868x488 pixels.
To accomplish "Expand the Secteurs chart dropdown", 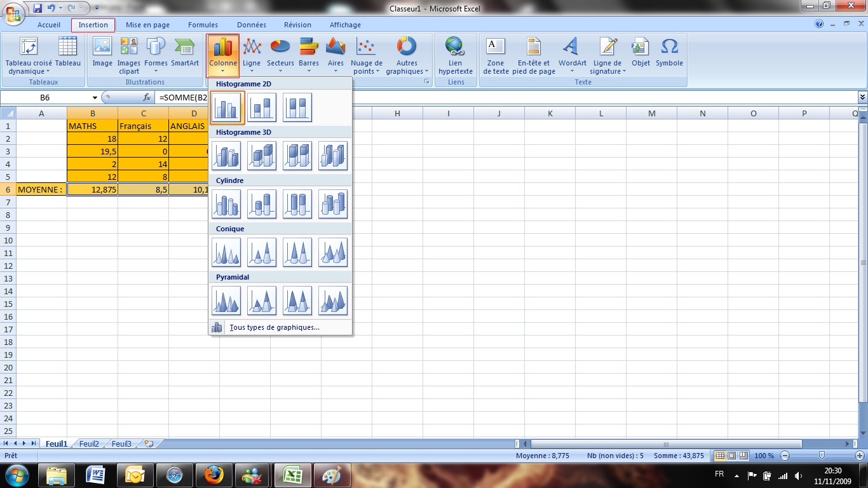I will [280, 55].
